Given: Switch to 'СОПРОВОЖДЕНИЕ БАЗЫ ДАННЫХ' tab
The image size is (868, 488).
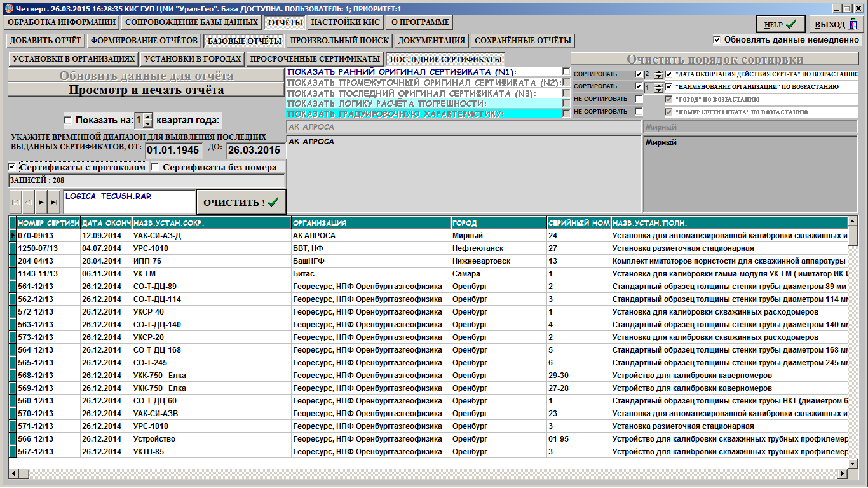Looking at the screenshot, I should 191,22.
